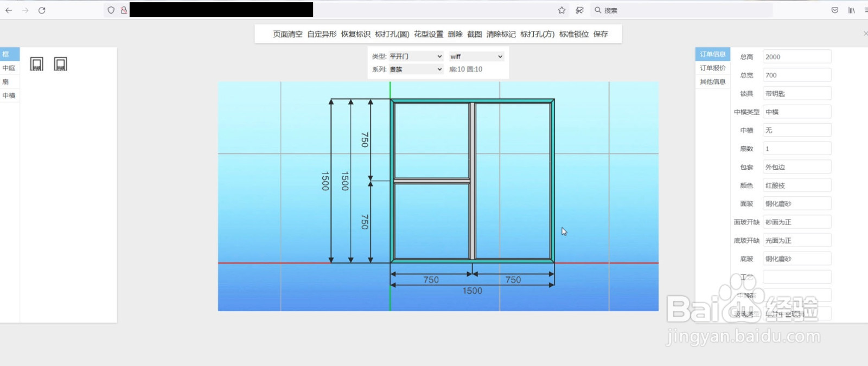Go back in the browser
Screen dimensions: 868x366
9,10
